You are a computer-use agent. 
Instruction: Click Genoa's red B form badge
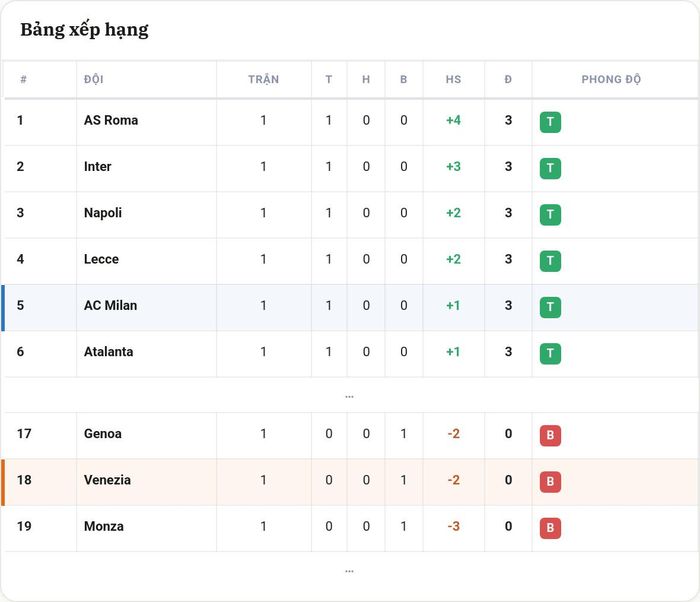[x=550, y=435]
